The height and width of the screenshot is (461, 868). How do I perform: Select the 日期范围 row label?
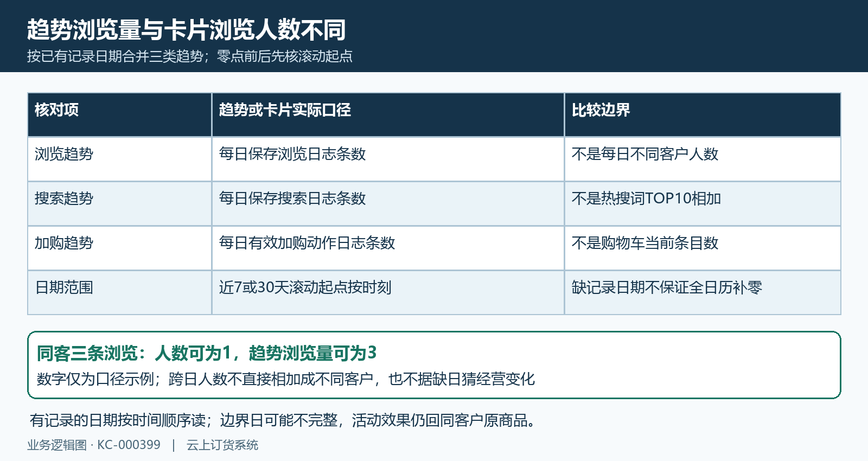click(64, 287)
